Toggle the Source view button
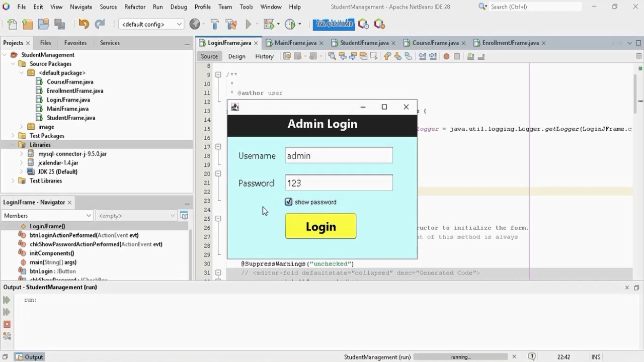 (209, 56)
